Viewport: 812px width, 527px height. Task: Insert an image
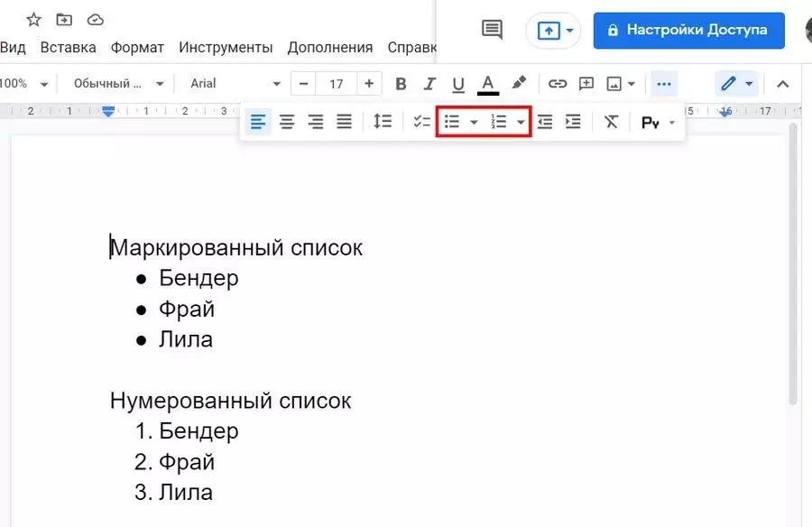614,83
